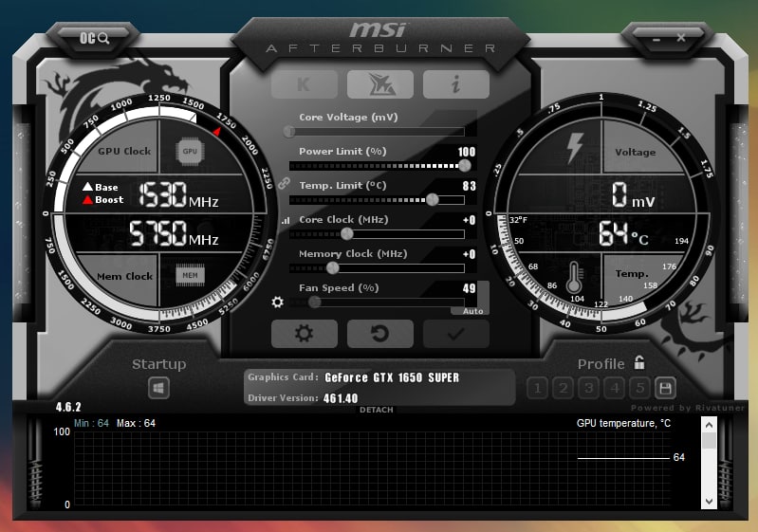The height and width of the screenshot is (532, 758).
Task: Open fan settings gear beside Fan Speed
Action: coord(277,302)
